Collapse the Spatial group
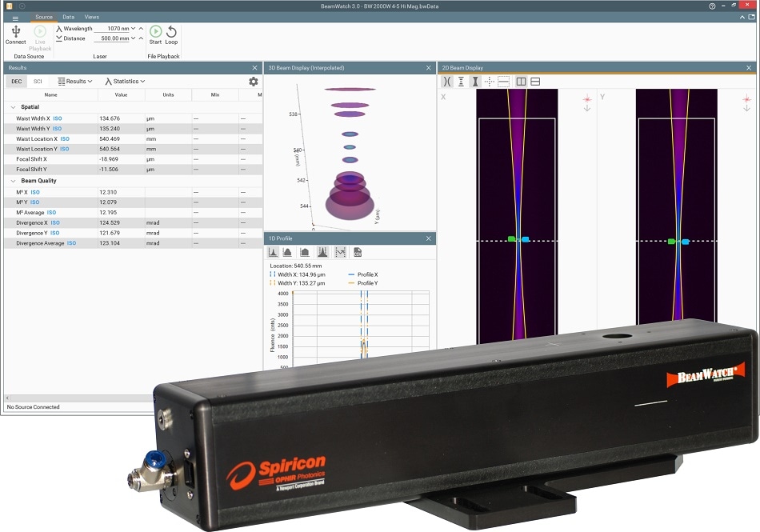This screenshot has height=532, width=760. pyautogui.click(x=13, y=107)
